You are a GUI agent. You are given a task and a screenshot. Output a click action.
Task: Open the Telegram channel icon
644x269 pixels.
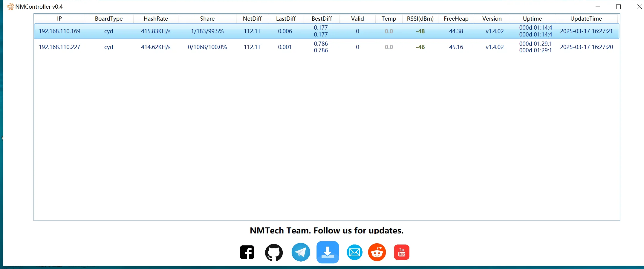(x=301, y=252)
